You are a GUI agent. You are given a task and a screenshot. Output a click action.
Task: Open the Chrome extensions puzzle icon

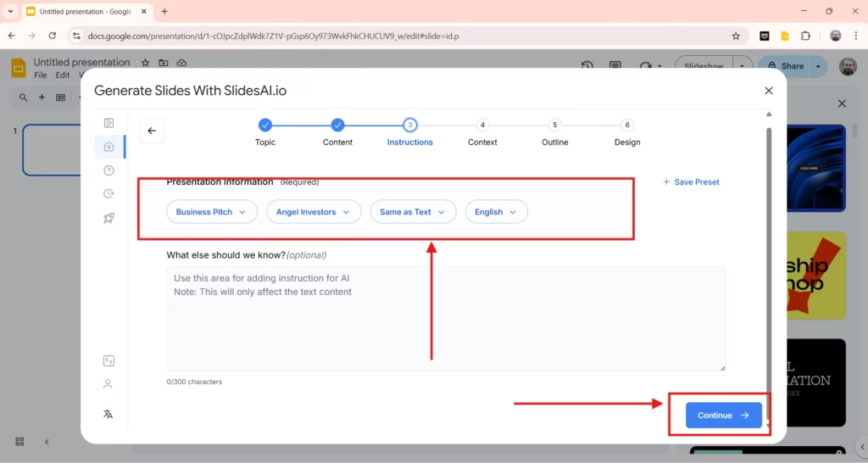point(805,36)
